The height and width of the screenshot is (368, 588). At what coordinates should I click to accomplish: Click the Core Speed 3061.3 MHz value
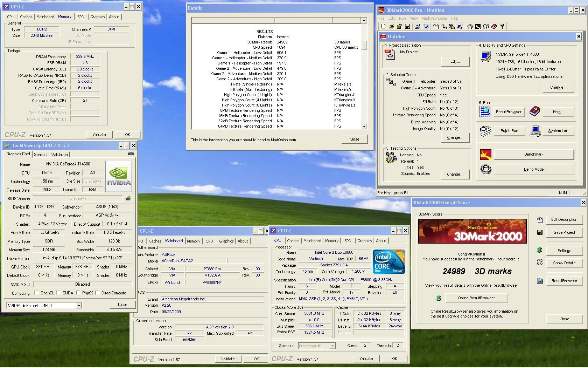coord(314,314)
